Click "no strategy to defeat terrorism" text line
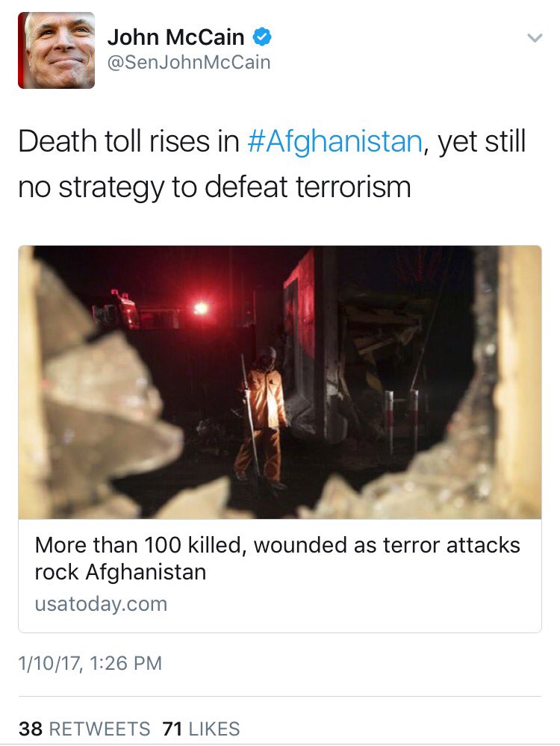560x746 pixels. pos(214,187)
